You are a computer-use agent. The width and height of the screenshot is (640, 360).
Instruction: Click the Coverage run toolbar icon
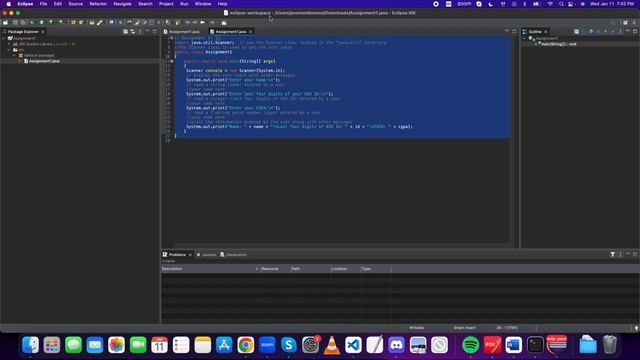51,22
